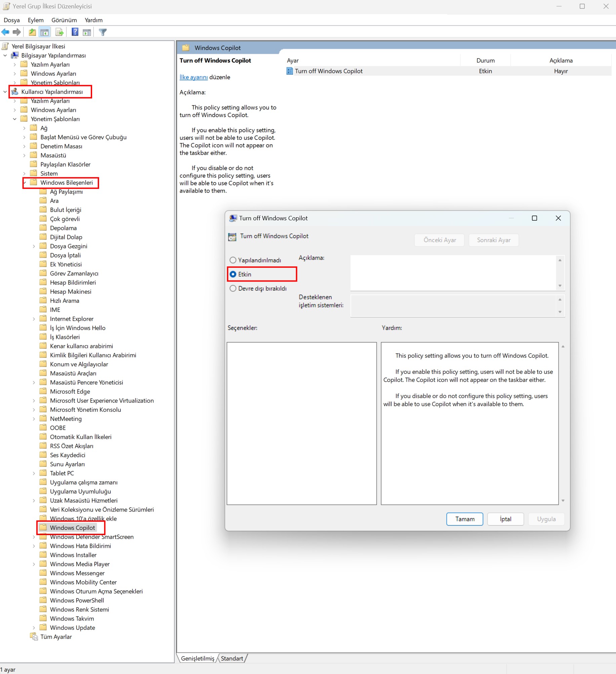616x674 pixels.
Task: Select the Windows Defender SmartScreen tree item
Action: click(x=92, y=537)
